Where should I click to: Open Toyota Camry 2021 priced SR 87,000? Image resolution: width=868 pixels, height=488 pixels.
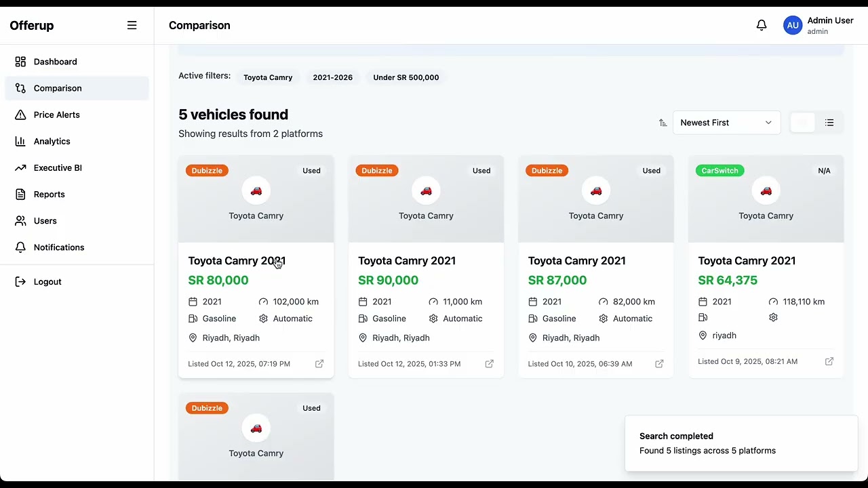577,261
